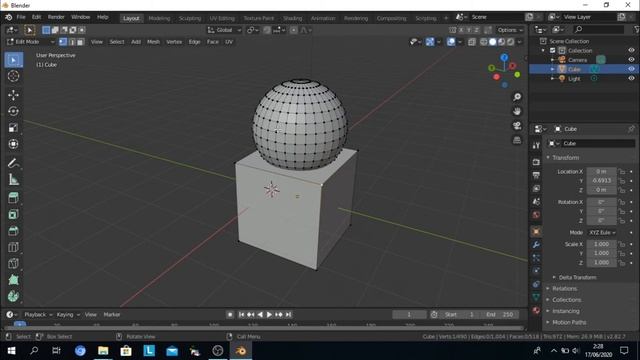The image size is (640, 360).
Task: Toggle proportional editing
Action: click(293, 30)
